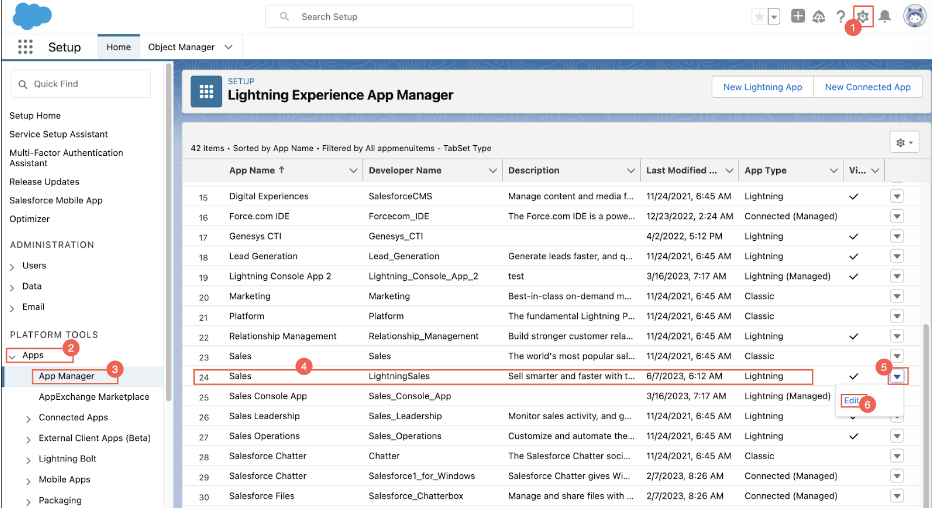Open row actions for Lightning Console App 2

(897, 276)
